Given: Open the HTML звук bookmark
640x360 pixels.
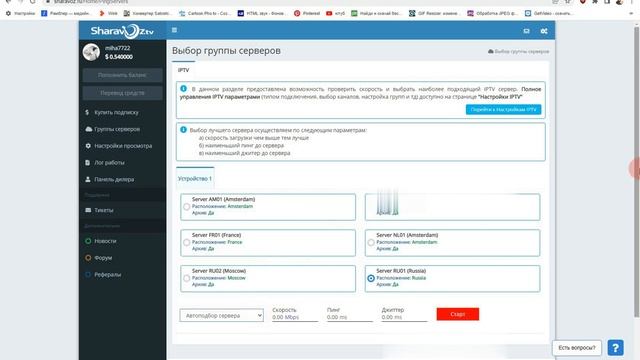Looking at the screenshot, I should pyautogui.click(x=262, y=13).
